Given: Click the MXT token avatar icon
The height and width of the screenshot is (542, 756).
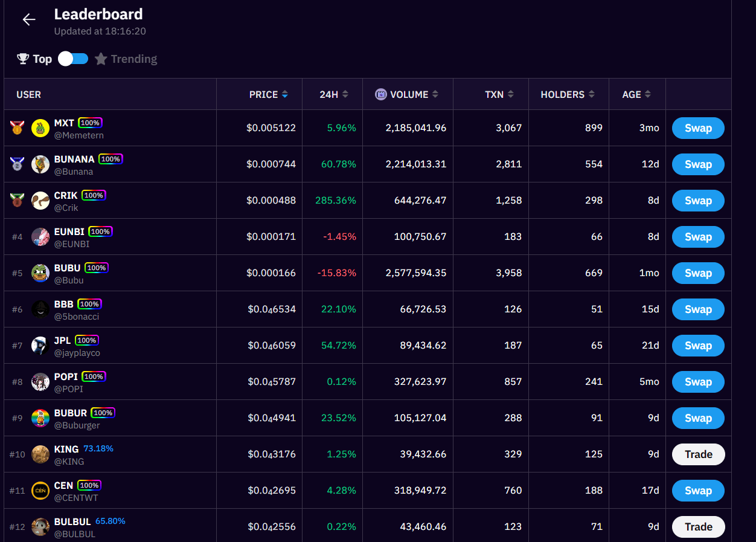Looking at the screenshot, I should pyautogui.click(x=40, y=128).
